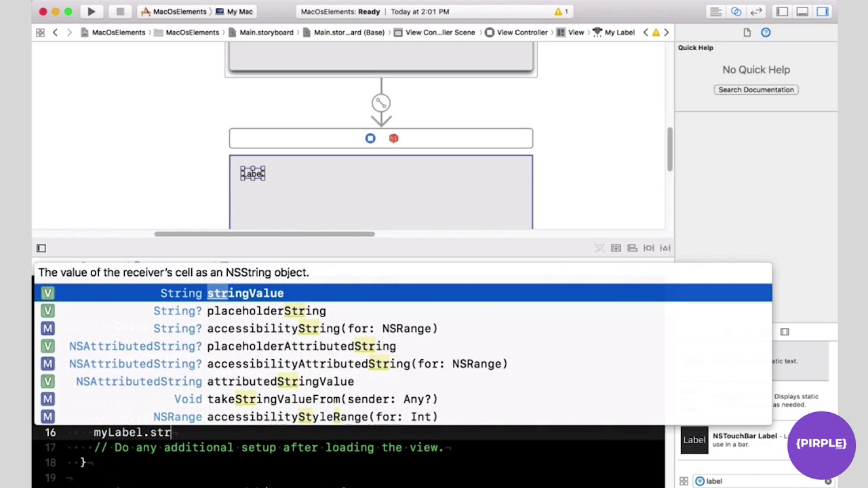Open the Main.storyboard breadcrumb

(261, 33)
